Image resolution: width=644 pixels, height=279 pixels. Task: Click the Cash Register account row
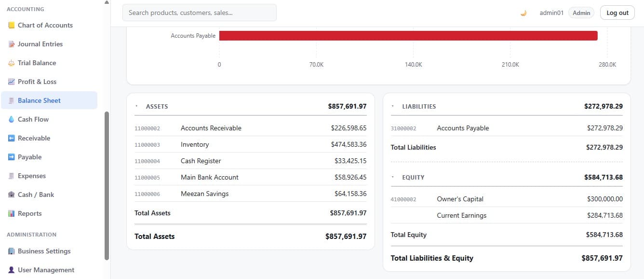click(x=251, y=161)
